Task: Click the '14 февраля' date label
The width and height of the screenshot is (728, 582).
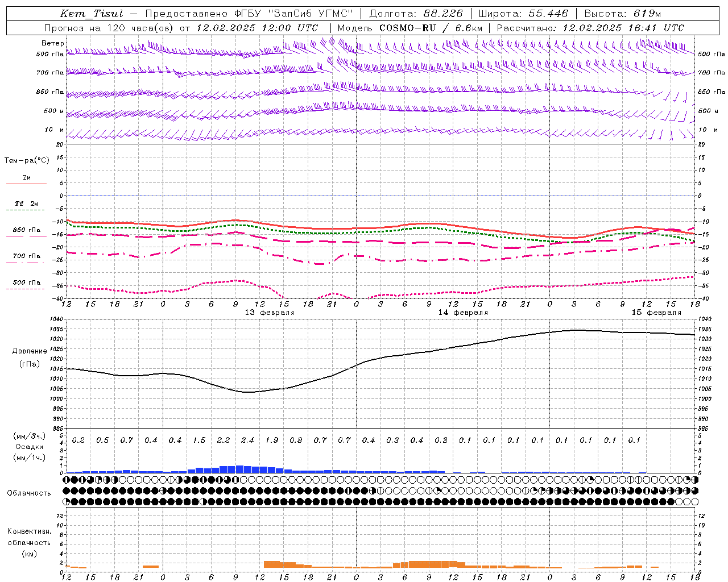Action: click(463, 313)
